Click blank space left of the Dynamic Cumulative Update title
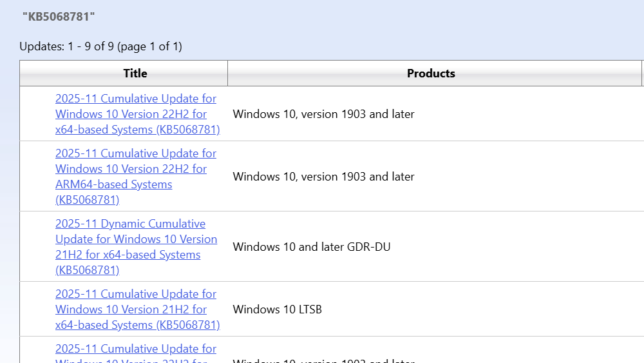This screenshot has height=363, width=644. (x=37, y=247)
